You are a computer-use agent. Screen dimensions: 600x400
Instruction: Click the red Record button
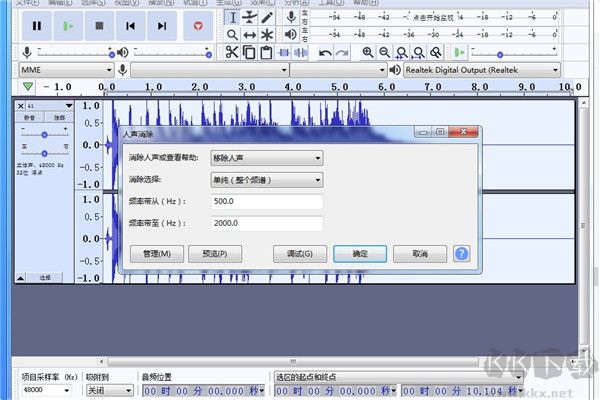tap(198, 25)
